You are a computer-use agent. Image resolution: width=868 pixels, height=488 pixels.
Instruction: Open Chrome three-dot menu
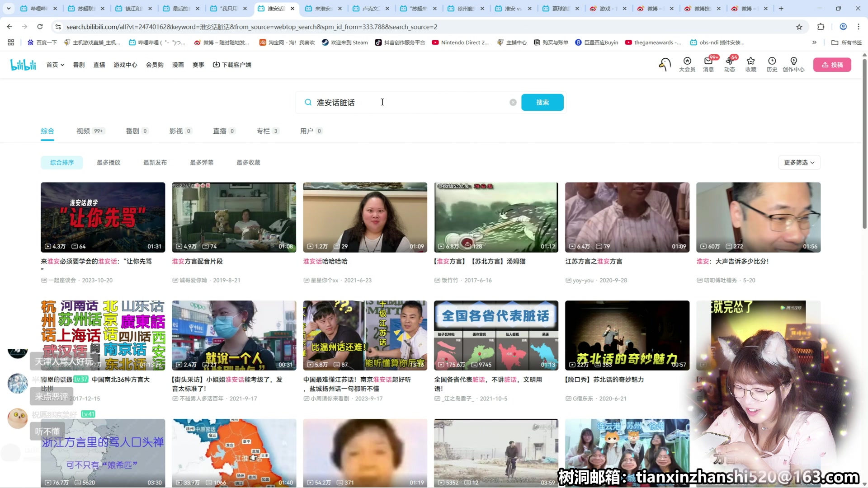859,27
